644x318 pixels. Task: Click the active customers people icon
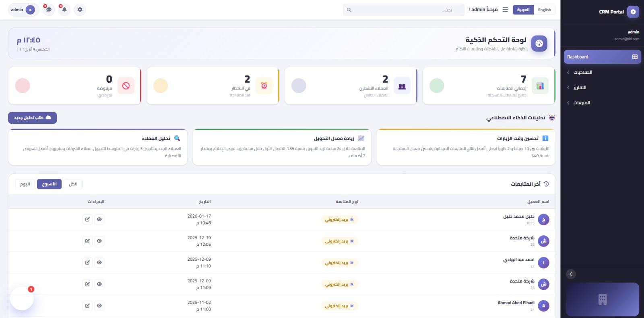pos(402,85)
